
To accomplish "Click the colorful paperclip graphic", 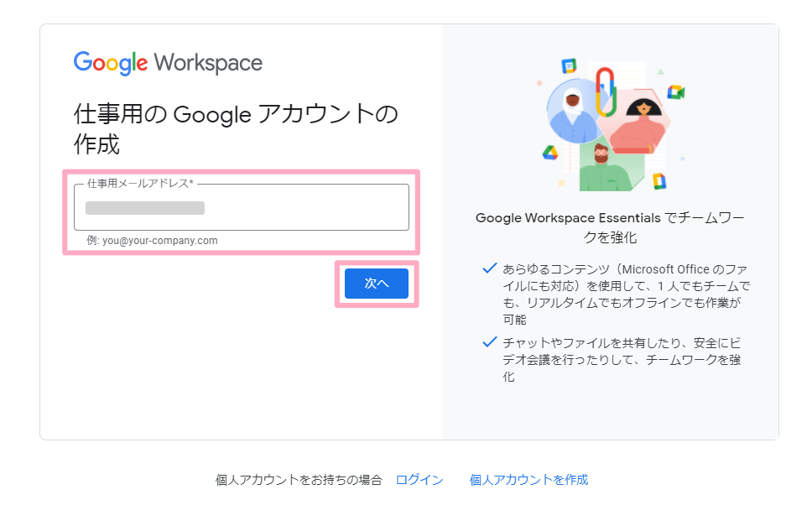I will tap(605, 91).
